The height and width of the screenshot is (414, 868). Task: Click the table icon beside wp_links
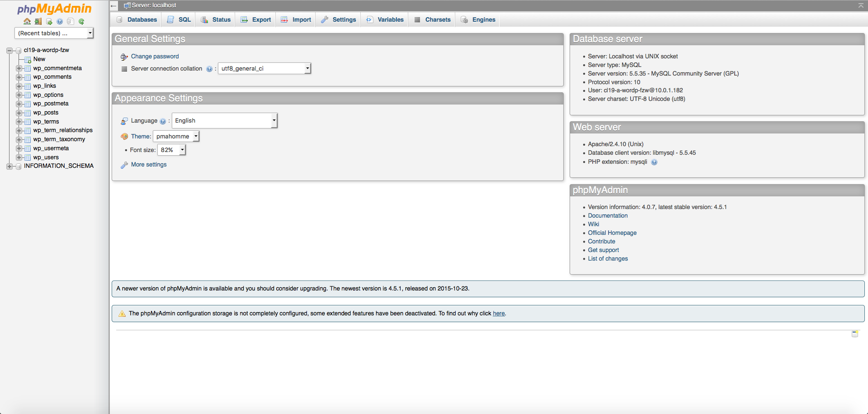pyautogui.click(x=28, y=86)
